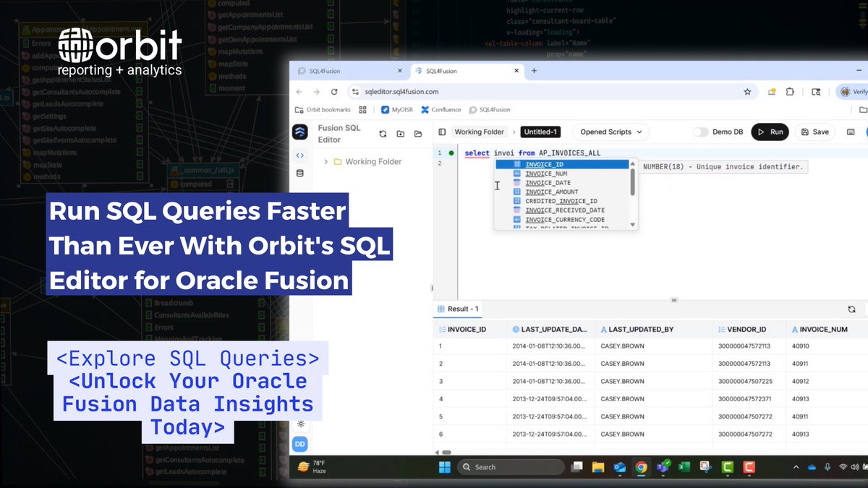Collapse the editor sidebar with the panel toggle
This screenshot has height=488, width=868.
tap(442, 132)
